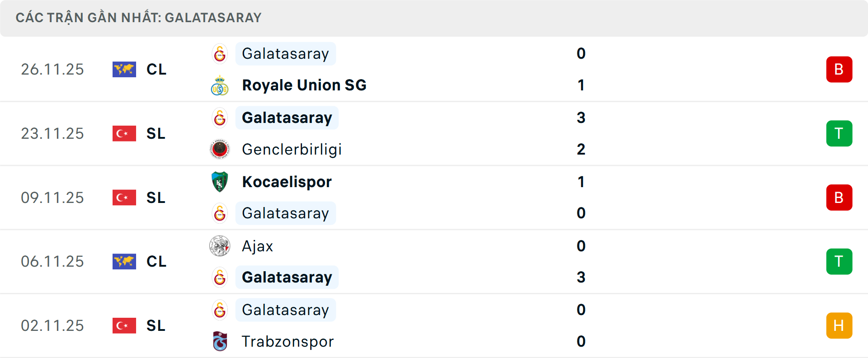Click the Trabzonspor club badge

point(220,342)
